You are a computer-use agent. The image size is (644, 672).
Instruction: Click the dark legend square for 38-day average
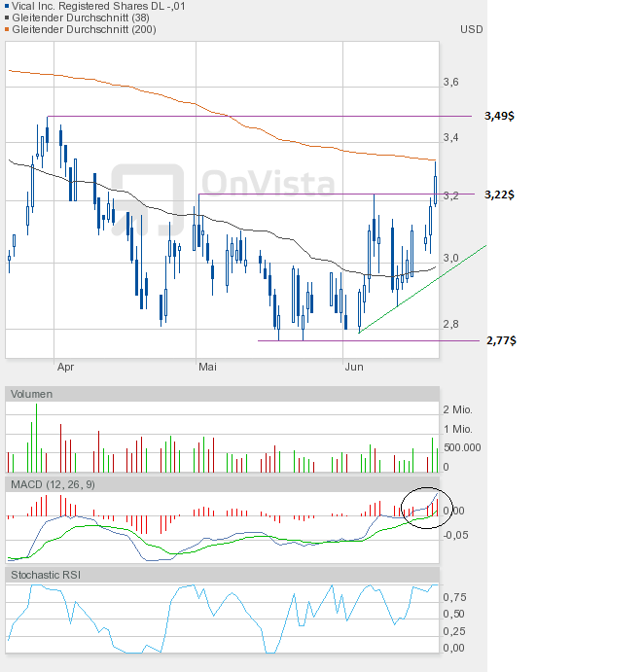(x=7, y=18)
